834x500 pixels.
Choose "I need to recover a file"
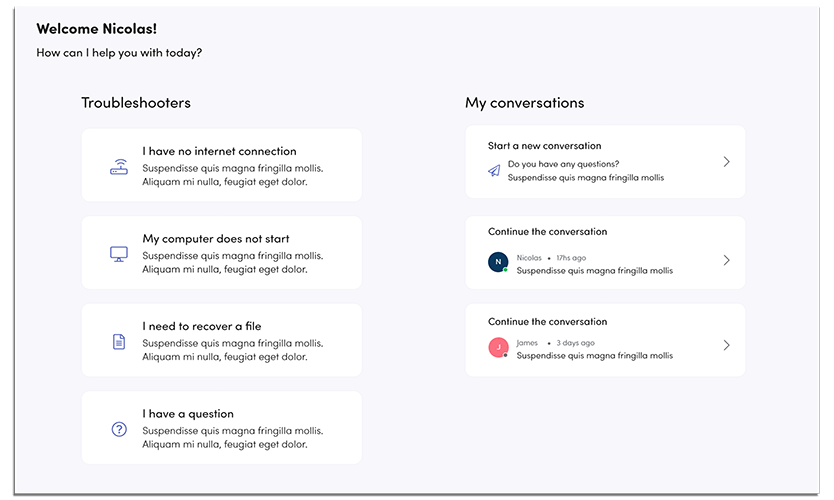point(202,326)
